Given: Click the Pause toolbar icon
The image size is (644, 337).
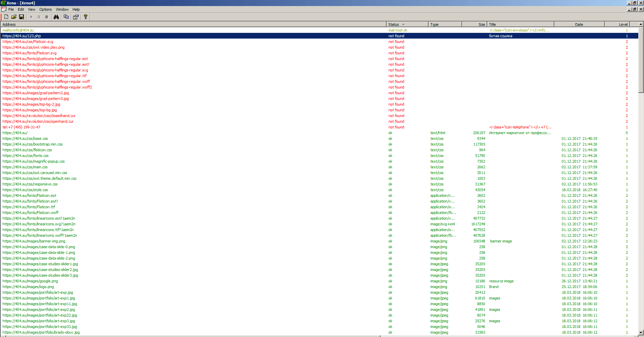Looking at the screenshot, I should [x=39, y=17].
